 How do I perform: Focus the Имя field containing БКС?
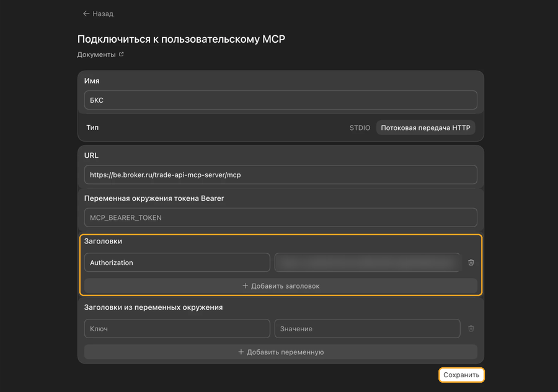click(x=280, y=100)
